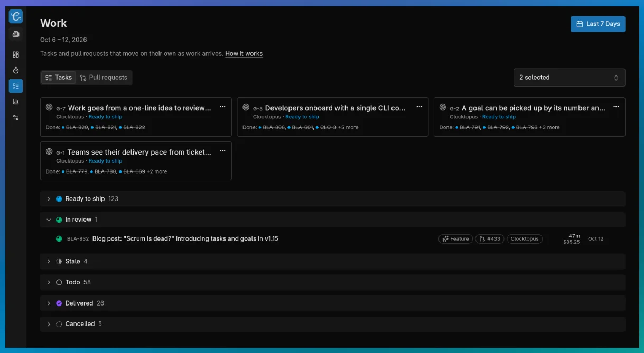Click the purple checkmark Delivered status icon
Viewport: 644px width, 353px height.
[x=59, y=303]
